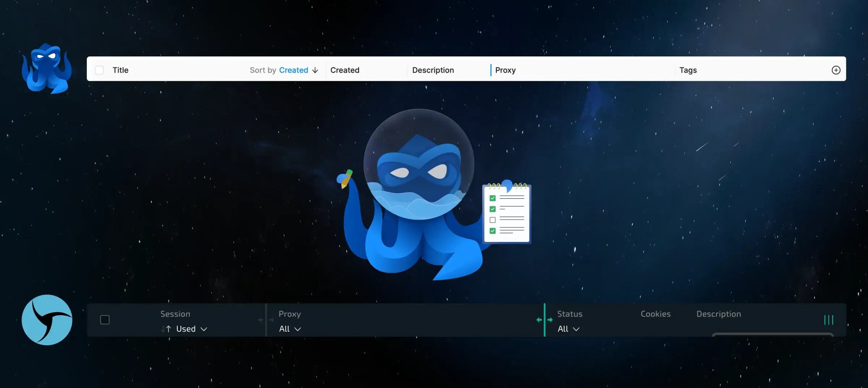The image size is (868, 388).
Task: Click the Description header in the white bar
Action: click(433, 70)
